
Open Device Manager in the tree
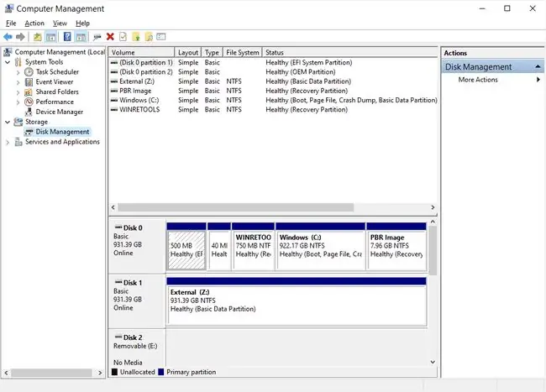coord(59,112)
